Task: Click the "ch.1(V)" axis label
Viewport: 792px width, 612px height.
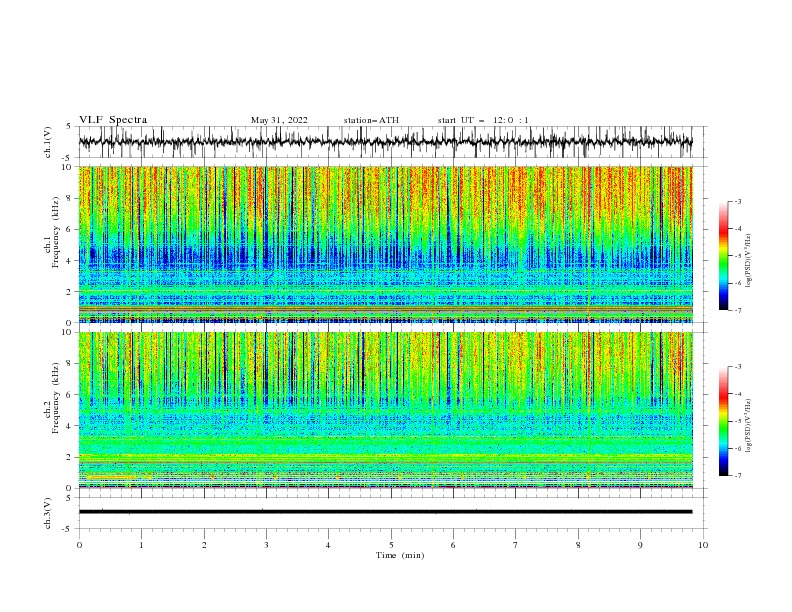Action: [48, 143]
